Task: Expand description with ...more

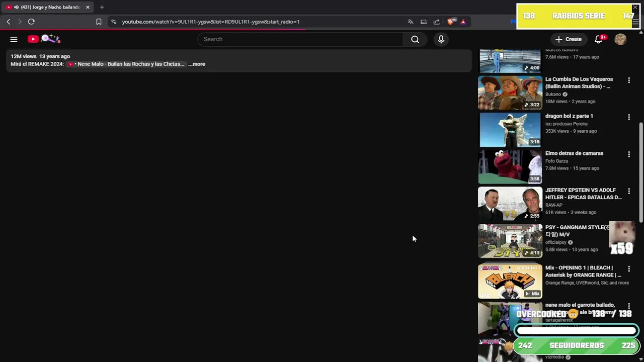Action: tap(197, 64)
